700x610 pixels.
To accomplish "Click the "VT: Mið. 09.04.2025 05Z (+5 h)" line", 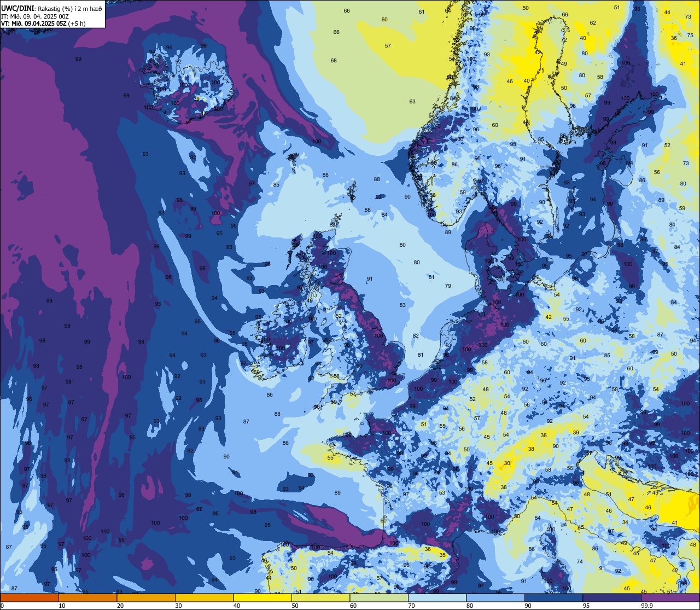I will [43, 24].
